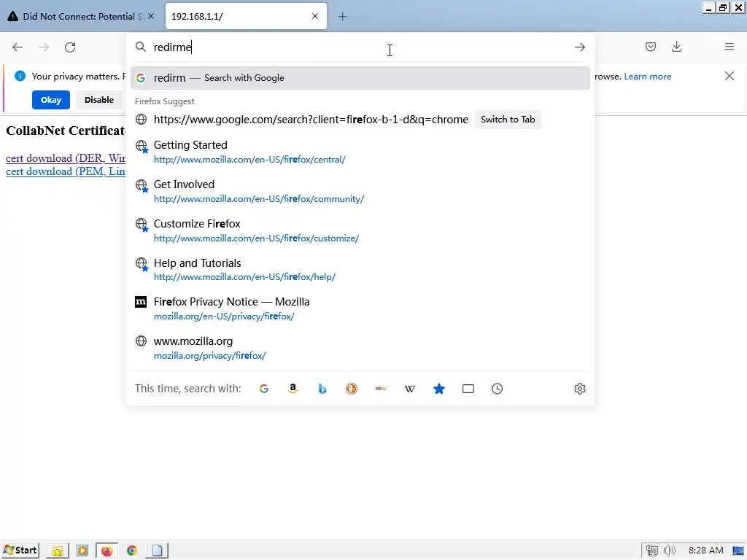This screenshot has height=560, width=747.
Task: Click the Firefox taskbar icon
Action: click(x=107, y=551)
